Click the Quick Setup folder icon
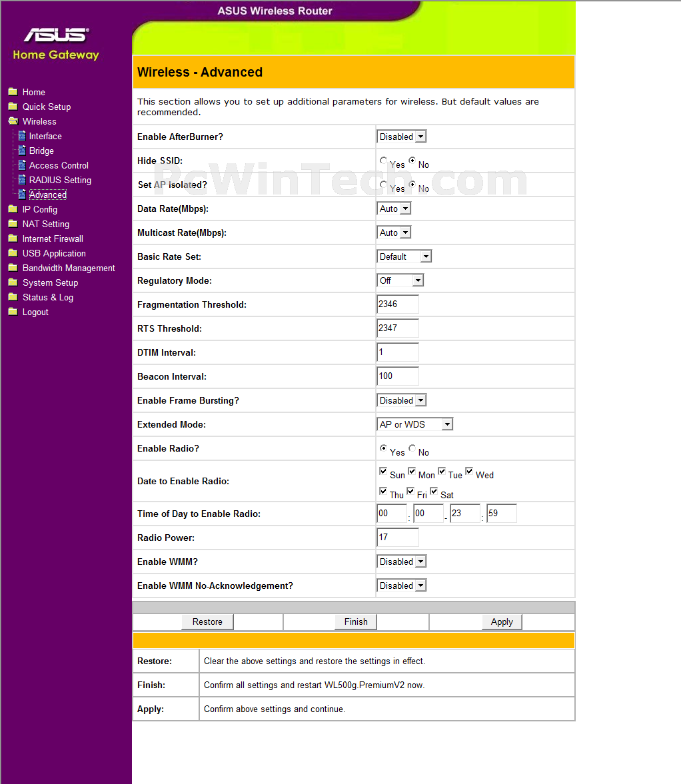 [x=13, y=107]
